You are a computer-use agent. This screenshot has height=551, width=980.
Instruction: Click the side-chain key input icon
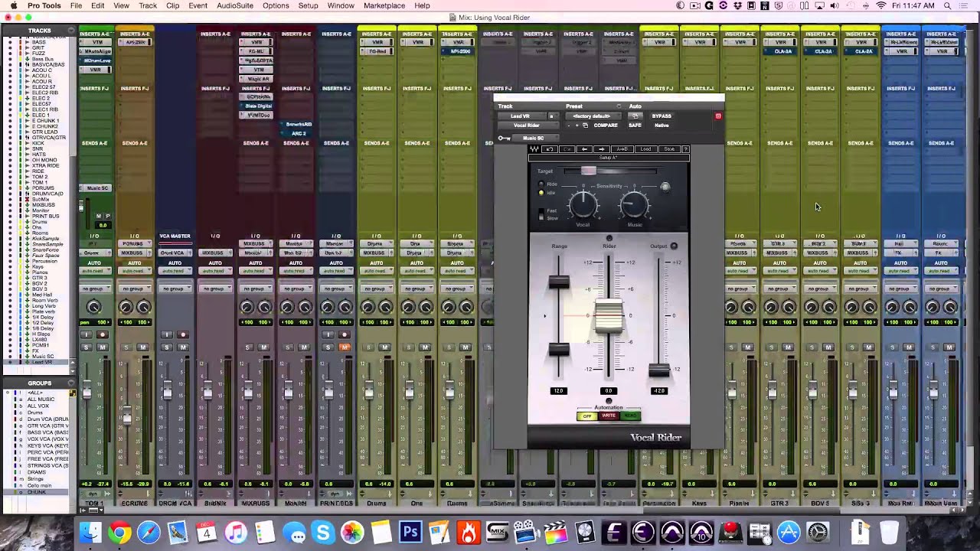[504, 138]
